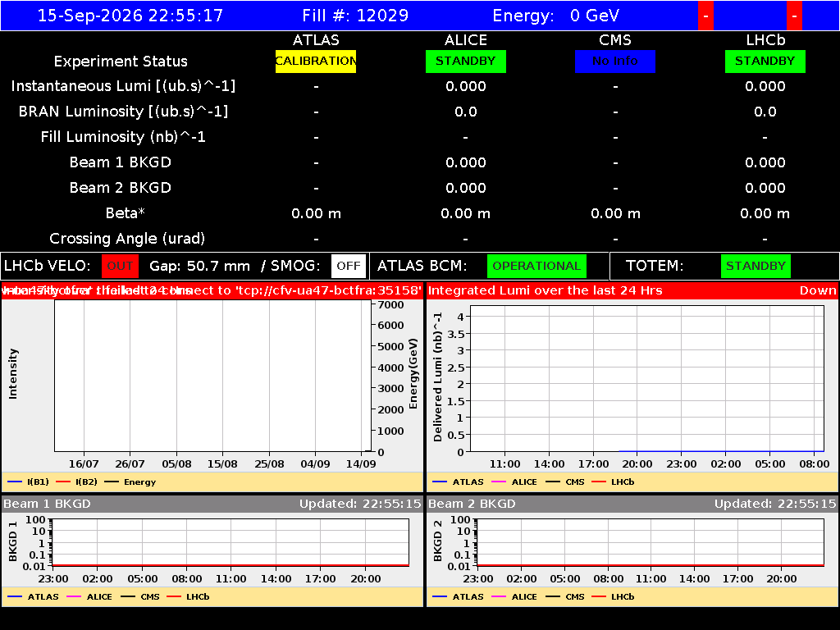
Task: Click CMS legend entry in Integrated Lumi chart
Action: pos(565,482)
